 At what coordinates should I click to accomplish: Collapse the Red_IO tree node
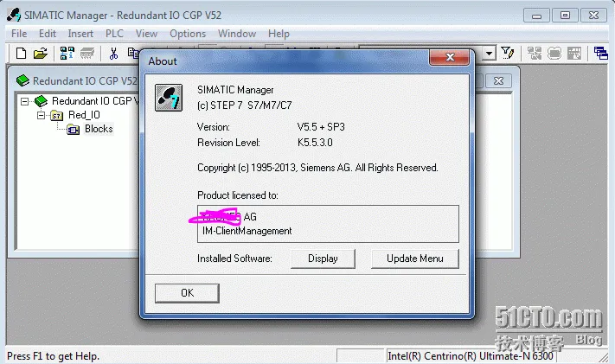pyautogui.click(x=42, y=115)
